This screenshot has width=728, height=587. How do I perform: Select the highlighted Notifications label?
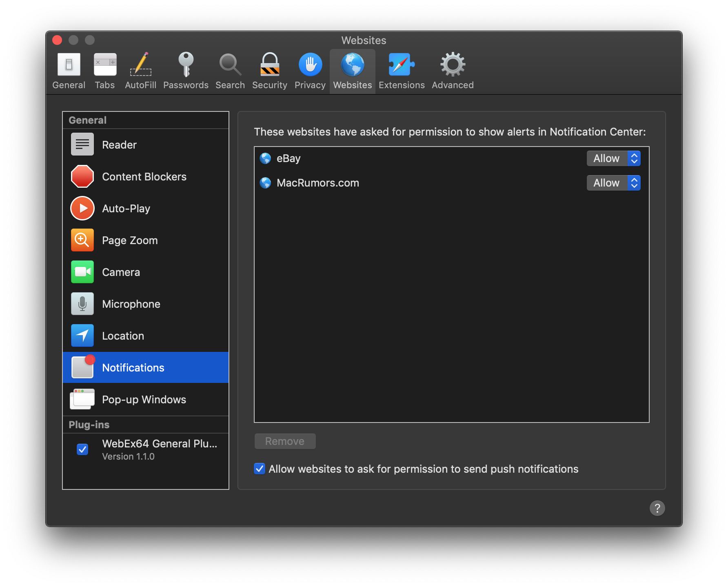tap(133, 367)
